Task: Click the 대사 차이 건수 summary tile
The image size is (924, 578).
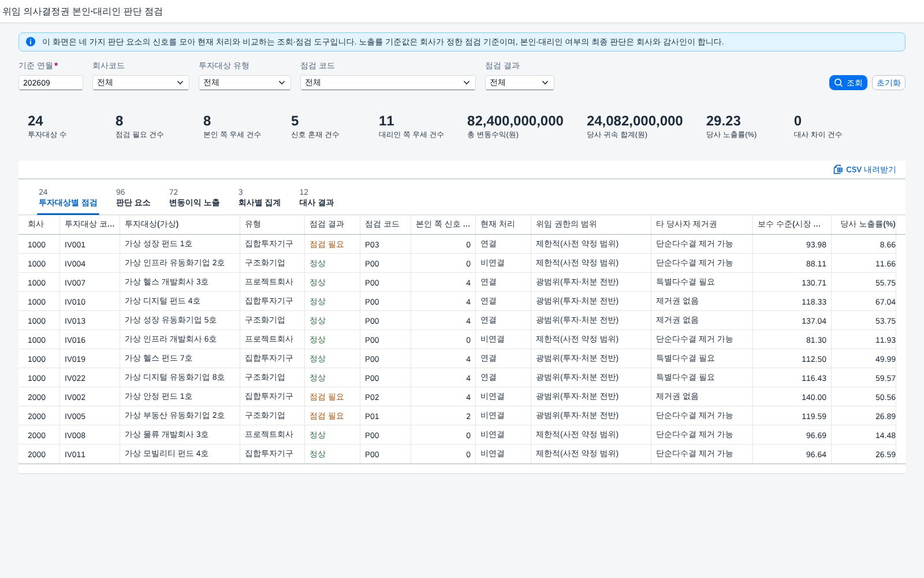Action: pos(818,127)
